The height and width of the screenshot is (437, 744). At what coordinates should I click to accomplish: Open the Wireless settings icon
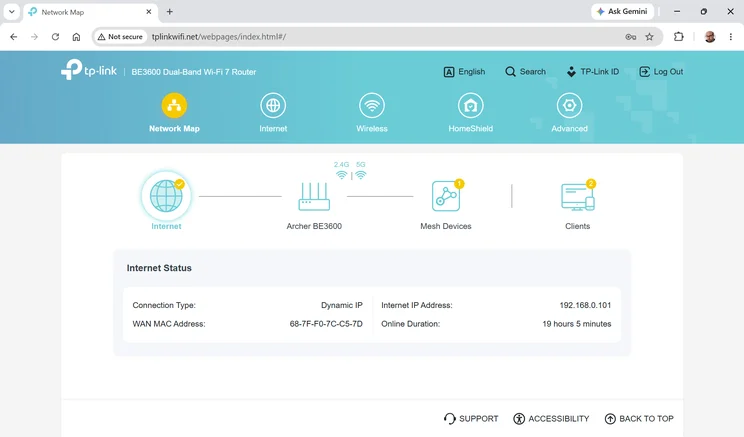[x=372, y=105]
